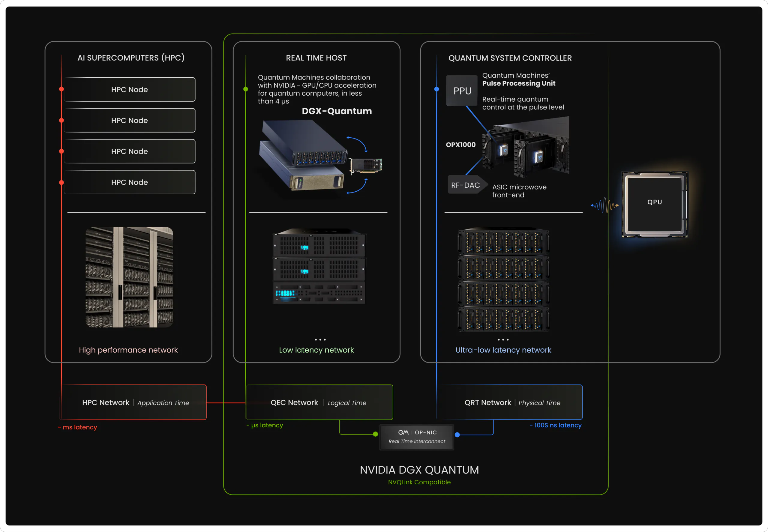Screen dimensions: 768x532
Task: Click the DGX-Quantum label
Action: point(337,111)
